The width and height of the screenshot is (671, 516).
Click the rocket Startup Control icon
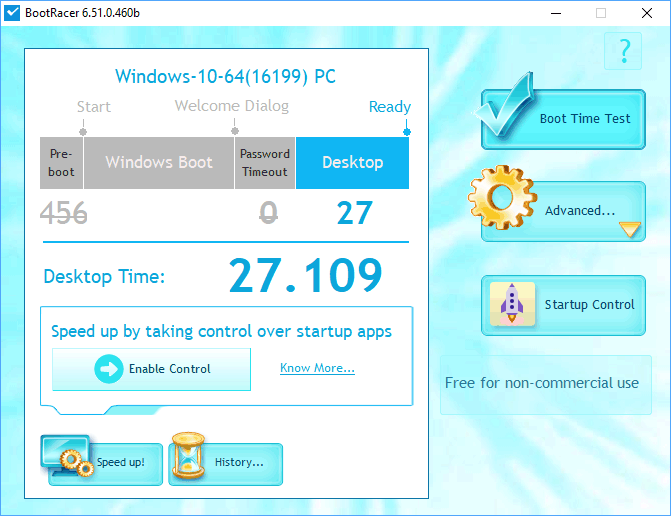[512, 304]
